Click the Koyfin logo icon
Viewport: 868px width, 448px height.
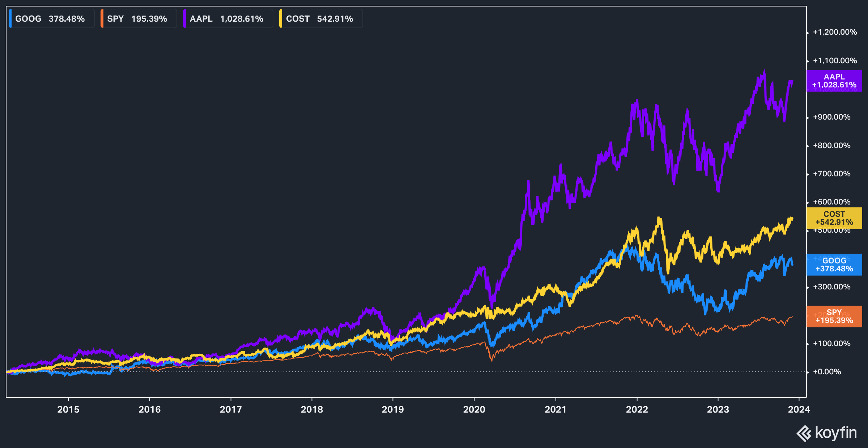(804, 433)
